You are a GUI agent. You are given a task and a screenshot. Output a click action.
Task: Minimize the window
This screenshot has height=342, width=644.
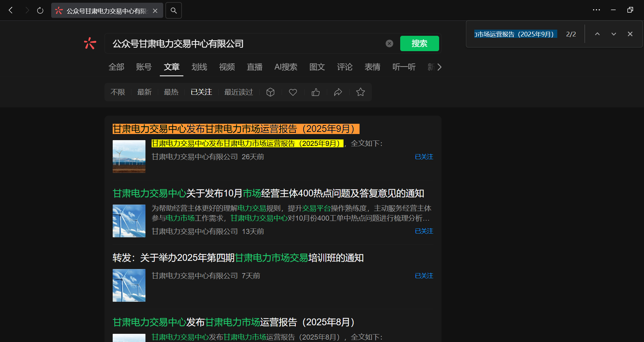pos(613,10)
